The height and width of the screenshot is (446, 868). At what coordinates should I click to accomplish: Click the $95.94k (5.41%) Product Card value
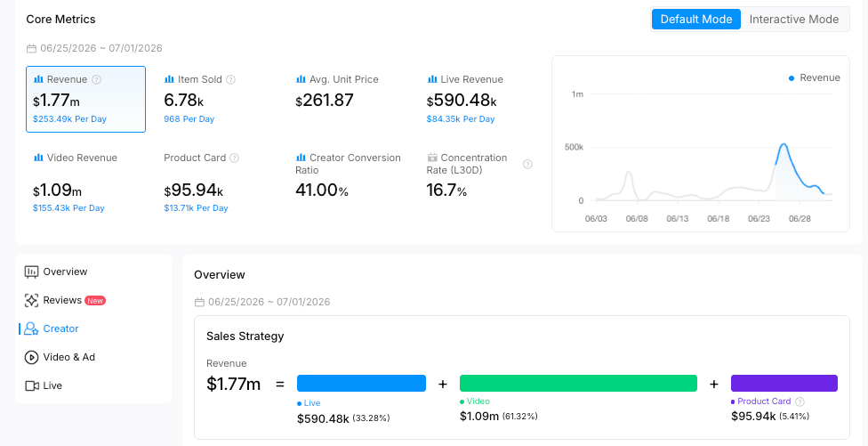770,416
